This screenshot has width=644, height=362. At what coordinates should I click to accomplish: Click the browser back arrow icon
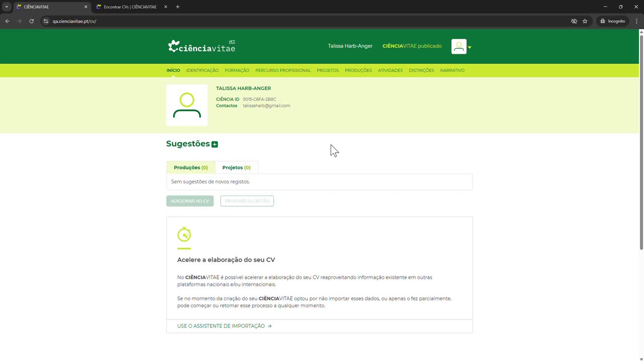pyautogui.click(x=7, y=21)
